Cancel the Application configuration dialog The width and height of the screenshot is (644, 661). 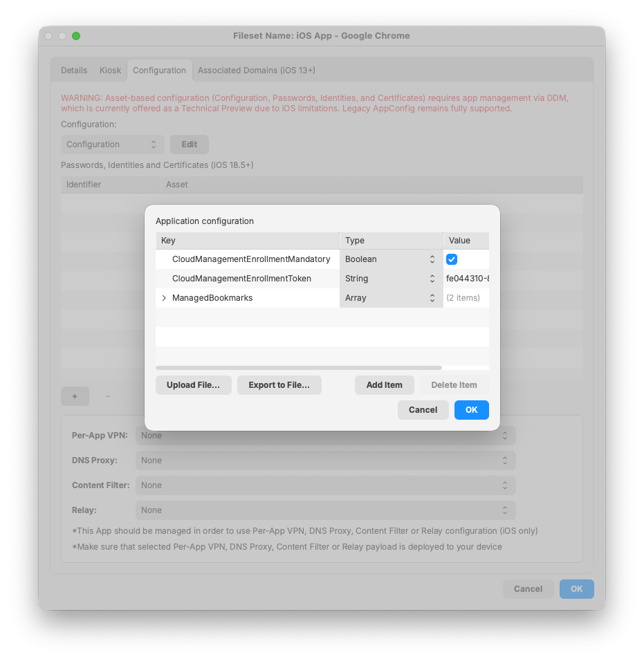(x=423, y=410)
